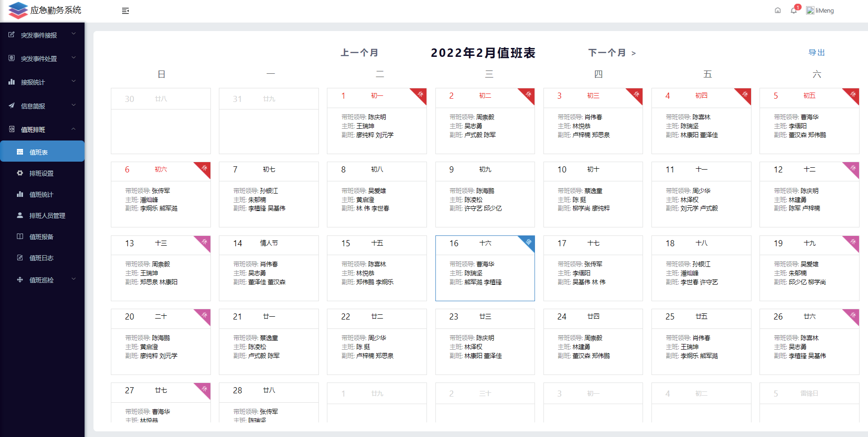Open the notification bell icon

click(794, 10)
